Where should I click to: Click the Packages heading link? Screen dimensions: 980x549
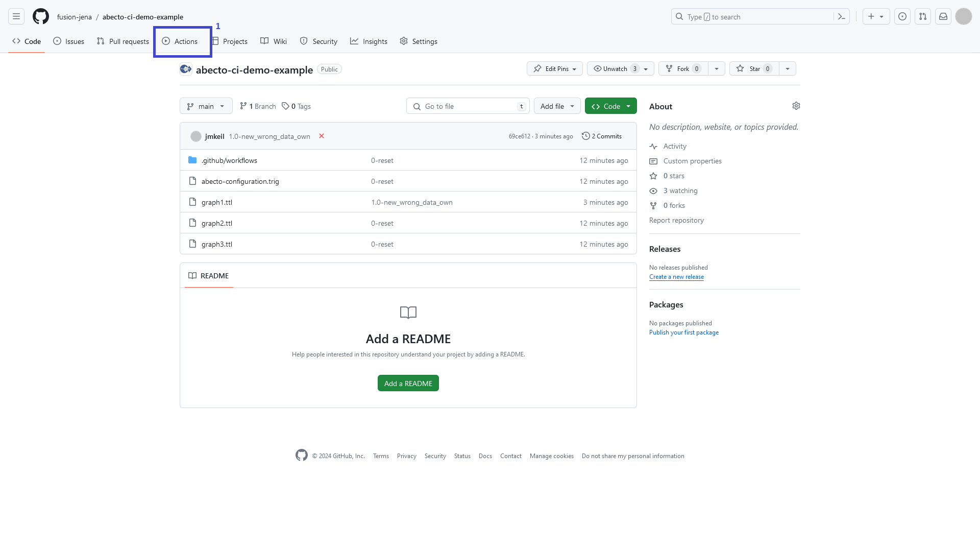pyautogui.click(x=666, y=304)
